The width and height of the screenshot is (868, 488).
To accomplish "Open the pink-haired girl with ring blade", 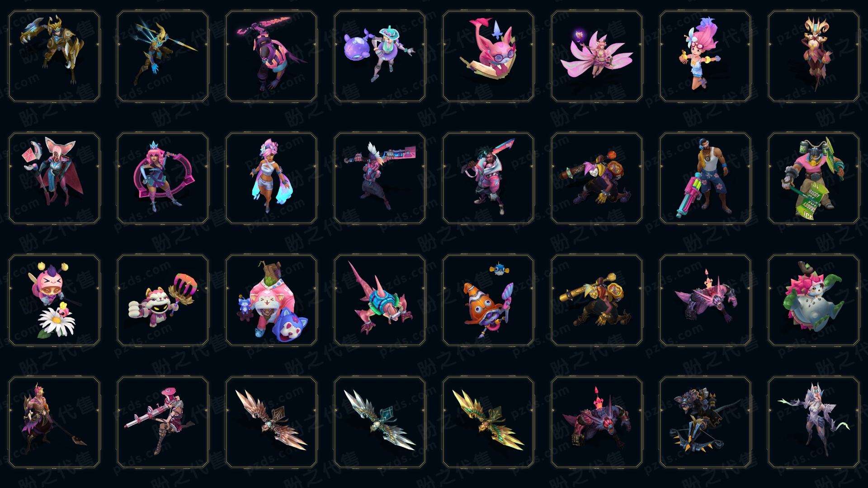I will tap(163, 178).
